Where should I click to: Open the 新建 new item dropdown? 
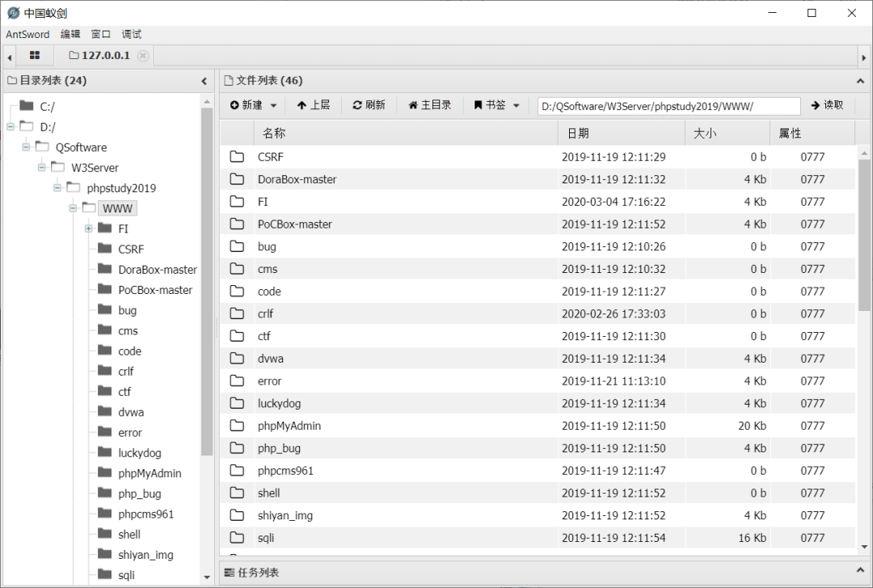pyautogui.click(x=253, y=105)
